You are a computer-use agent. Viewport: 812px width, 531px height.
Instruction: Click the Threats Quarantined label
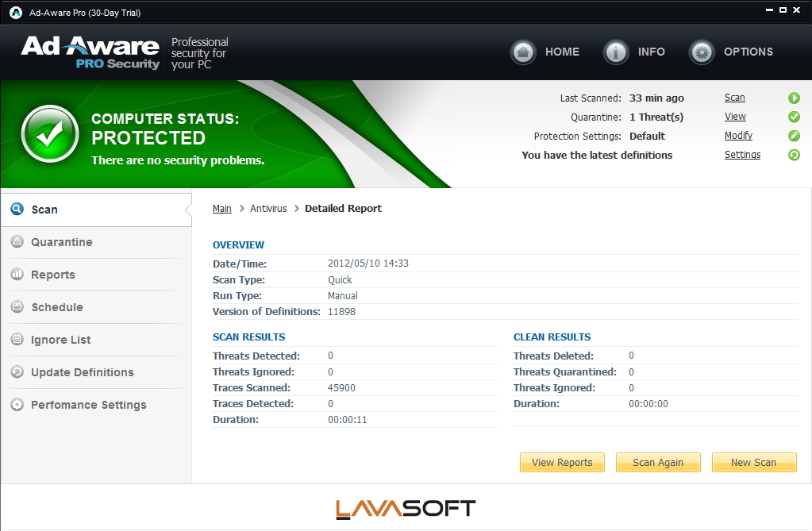click(x=564, y=372)
